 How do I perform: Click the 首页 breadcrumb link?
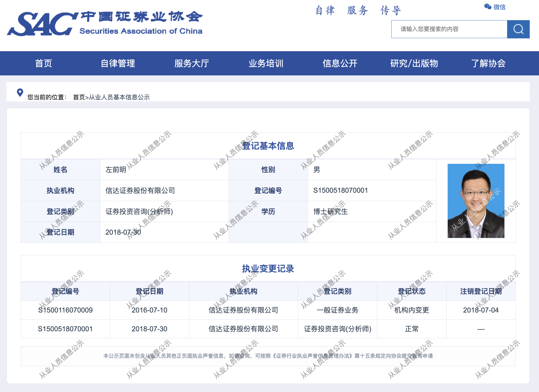(x=79, y=97)
